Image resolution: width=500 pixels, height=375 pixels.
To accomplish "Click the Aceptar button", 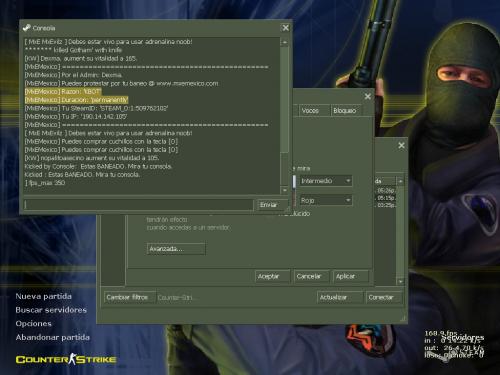I will 273,276.
